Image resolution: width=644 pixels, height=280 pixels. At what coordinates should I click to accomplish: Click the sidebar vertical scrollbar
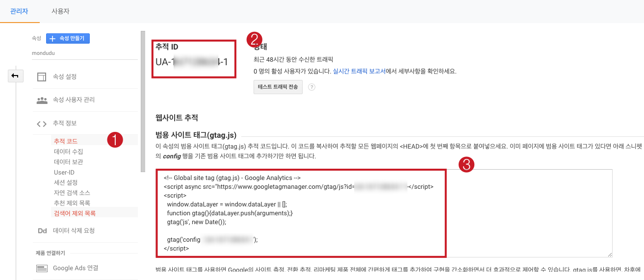(143, 102)
